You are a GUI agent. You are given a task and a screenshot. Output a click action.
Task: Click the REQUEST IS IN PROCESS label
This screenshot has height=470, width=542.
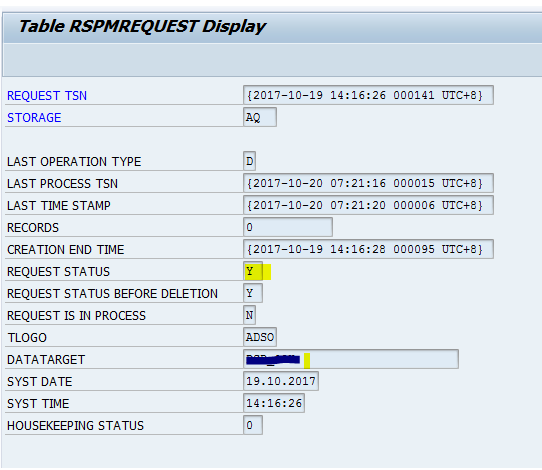76,316
